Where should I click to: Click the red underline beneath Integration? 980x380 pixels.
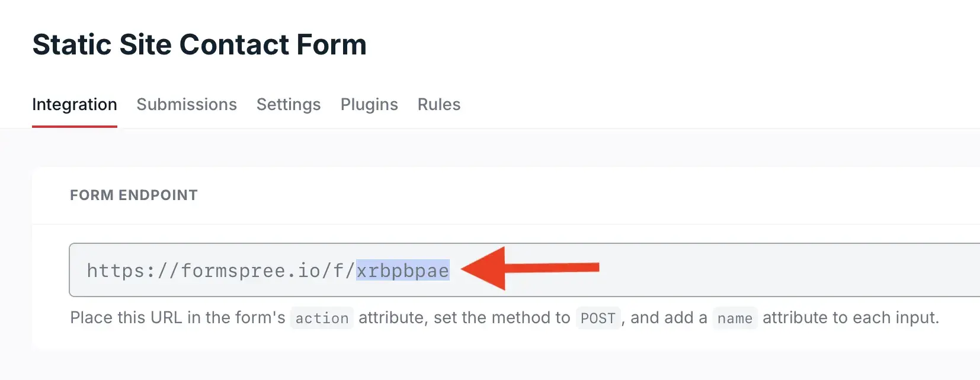pyautogui.click(x=74, y=125)
